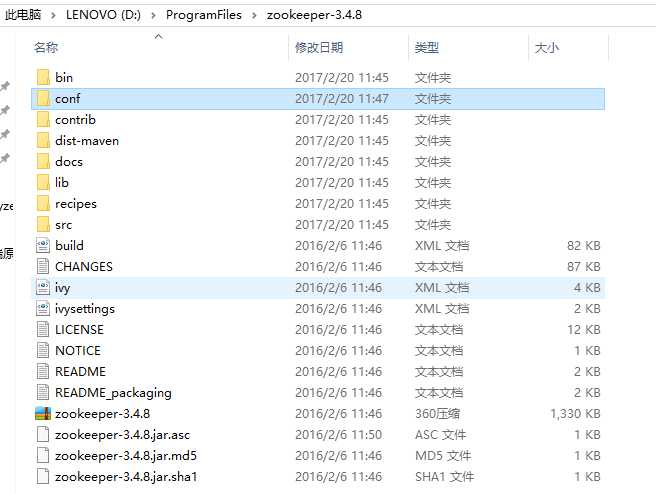The image size is (656, 494).
Task: Click the 87 KB size value
Action: pos(584,266)
